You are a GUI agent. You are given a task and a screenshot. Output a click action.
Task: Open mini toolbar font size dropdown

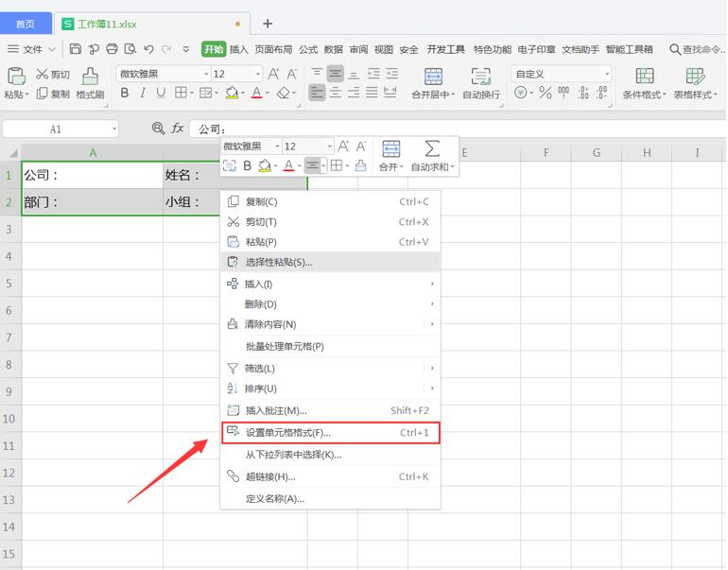(x=329, y=147)
